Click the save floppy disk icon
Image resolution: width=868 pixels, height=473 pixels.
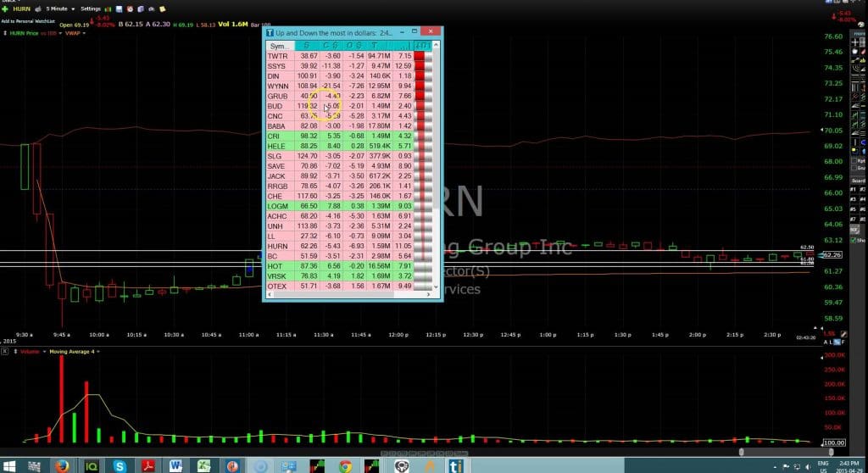(x=119, y=8)
